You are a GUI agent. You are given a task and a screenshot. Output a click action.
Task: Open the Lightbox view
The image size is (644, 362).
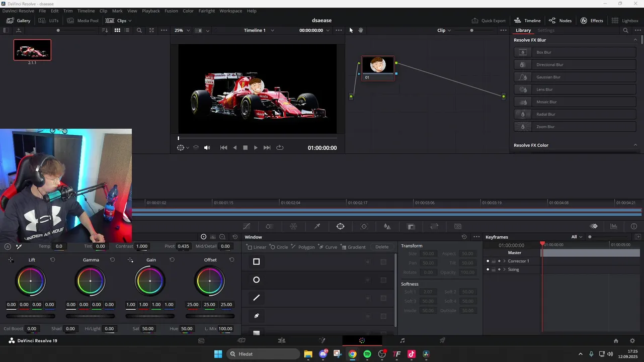[x=625, y=21]
